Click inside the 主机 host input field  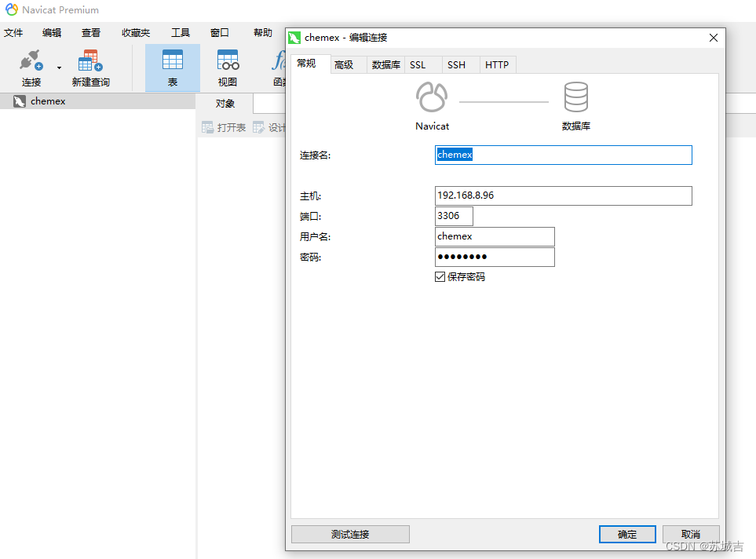563,195
